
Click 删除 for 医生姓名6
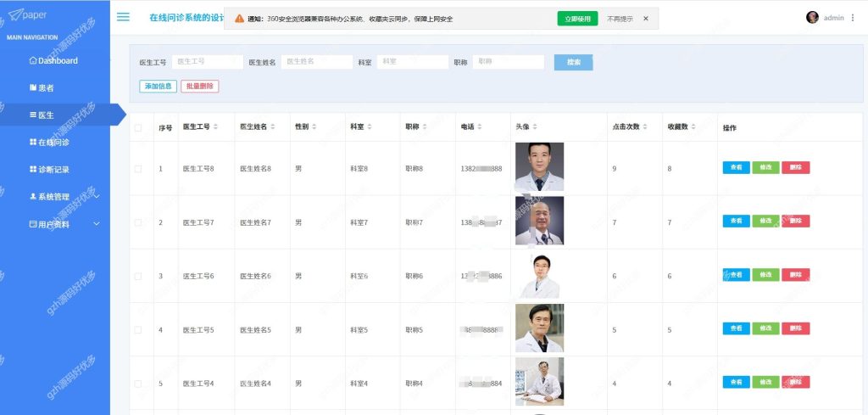point(795,275)
